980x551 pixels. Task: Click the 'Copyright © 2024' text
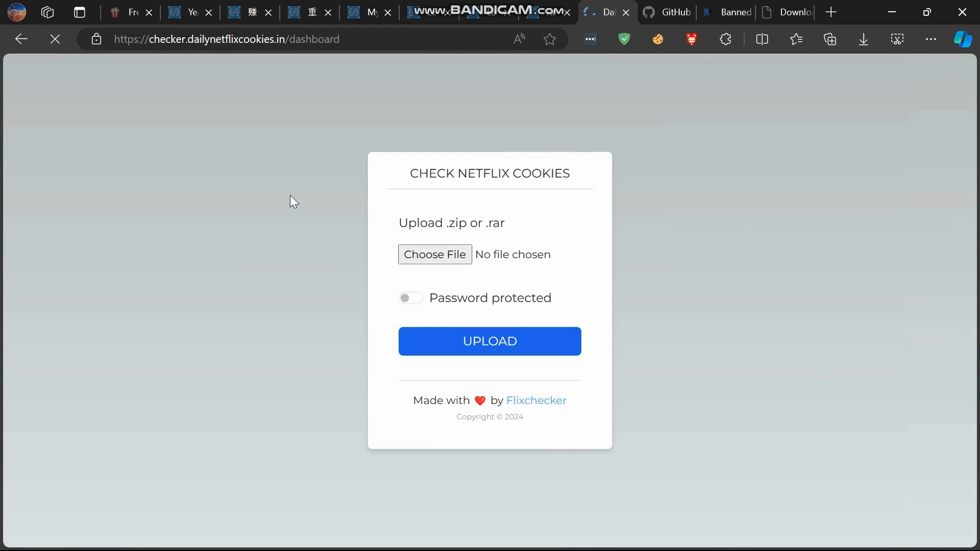point(489,417)
